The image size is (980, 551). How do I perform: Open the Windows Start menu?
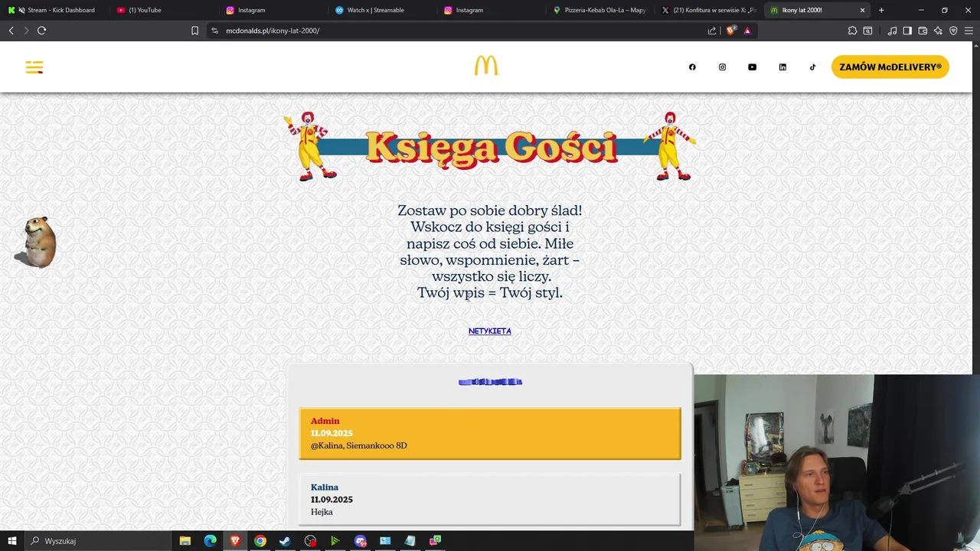[x=11, y=541]
